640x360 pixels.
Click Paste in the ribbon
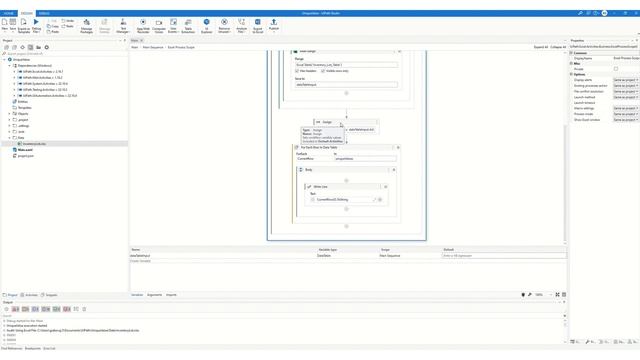click(53, 31)
